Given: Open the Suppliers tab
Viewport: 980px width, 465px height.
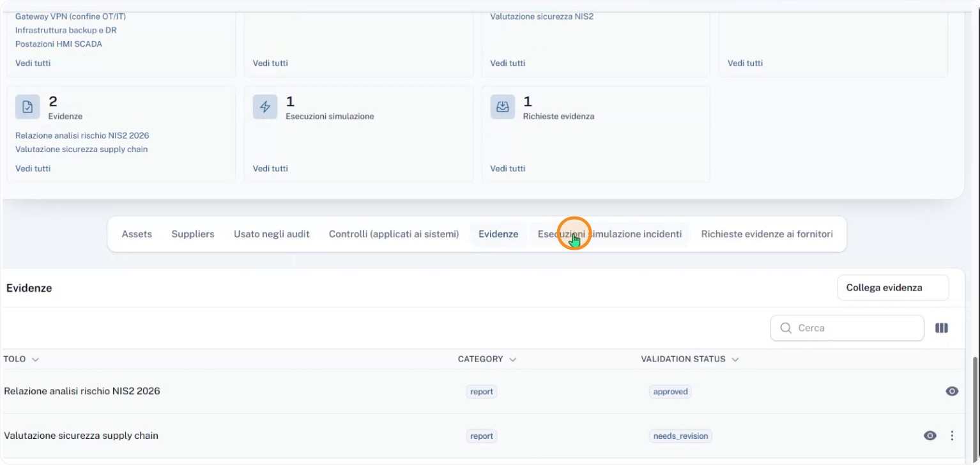Looking at the screenshot, I should (193, 234).
